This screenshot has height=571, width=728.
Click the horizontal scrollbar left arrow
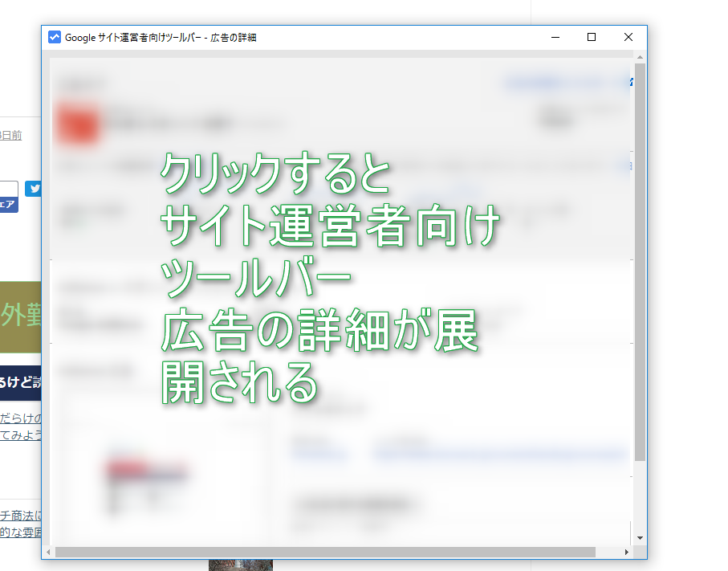point(48,552)
